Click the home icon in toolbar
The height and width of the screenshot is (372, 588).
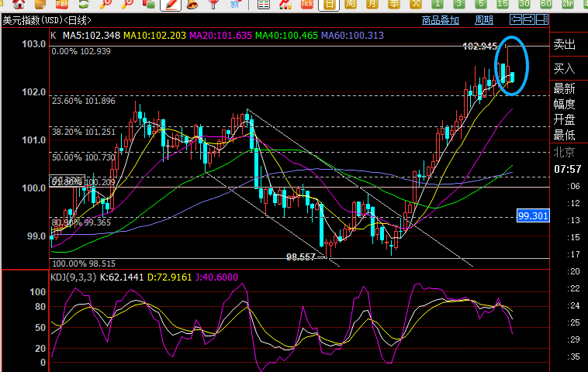[x=19, y=4]
